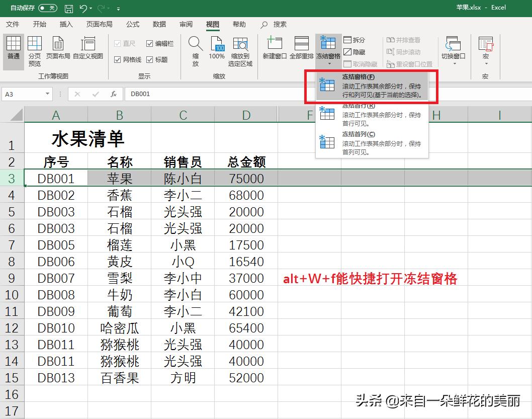Viewport: 532px width, 419px height.
Task: Switch to the 数据 ribbon tab
Action: click(x=159, y=24)
